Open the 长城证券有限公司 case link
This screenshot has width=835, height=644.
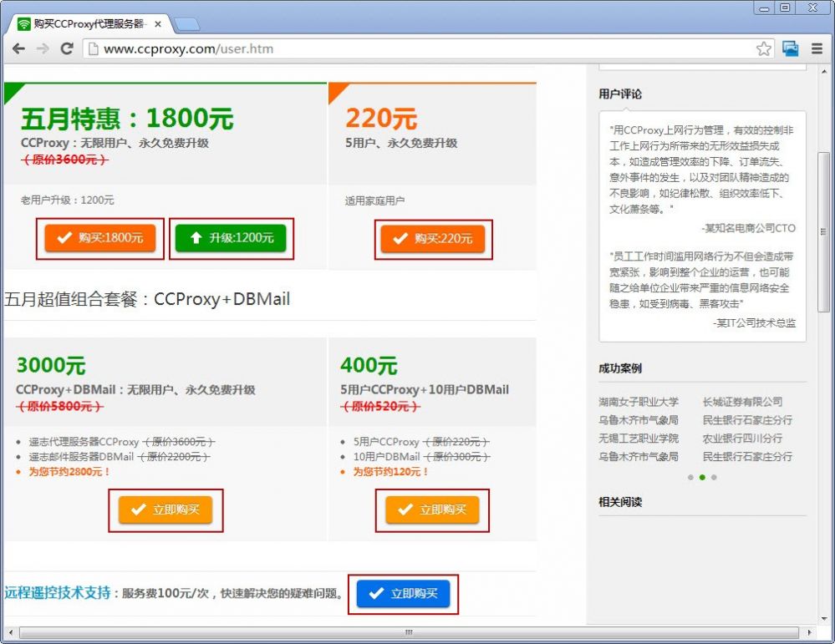742,402
